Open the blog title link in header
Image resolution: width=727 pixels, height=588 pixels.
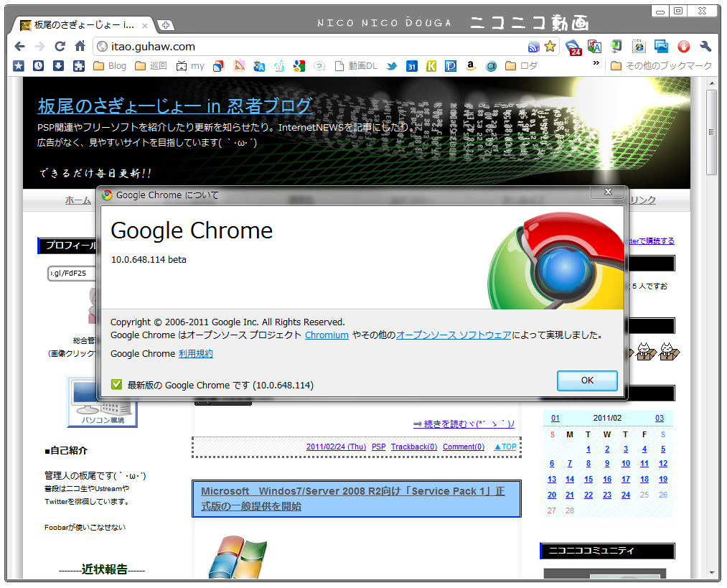[174, 106]
